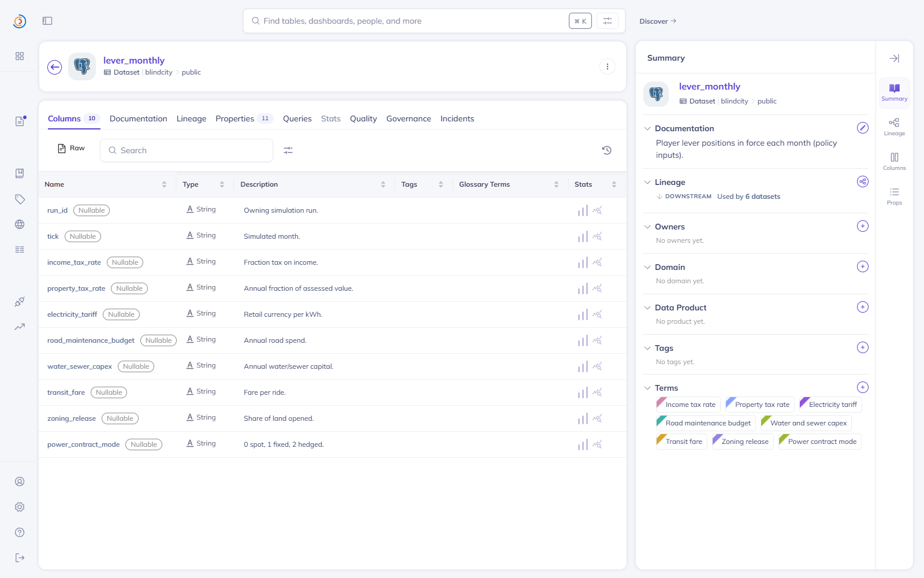
Task: Click the Discover link
Action: click(x=658, y=21)
